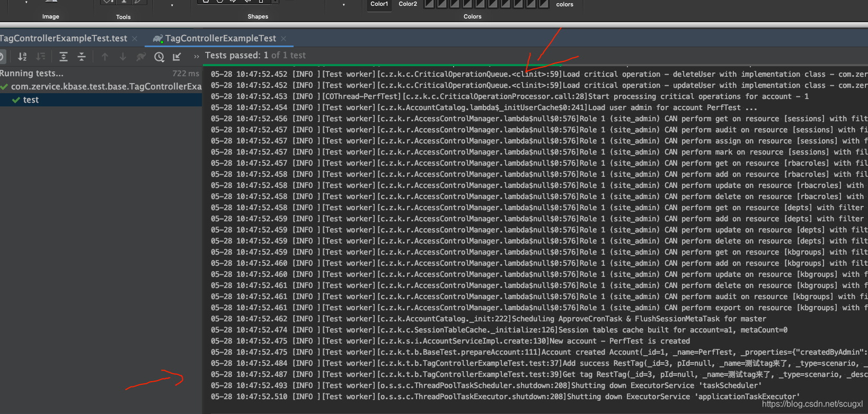The height and width of the screenshot is (414, 868).
Task: Pick the first custom color swatch after Color2
Action: point(429,4)
